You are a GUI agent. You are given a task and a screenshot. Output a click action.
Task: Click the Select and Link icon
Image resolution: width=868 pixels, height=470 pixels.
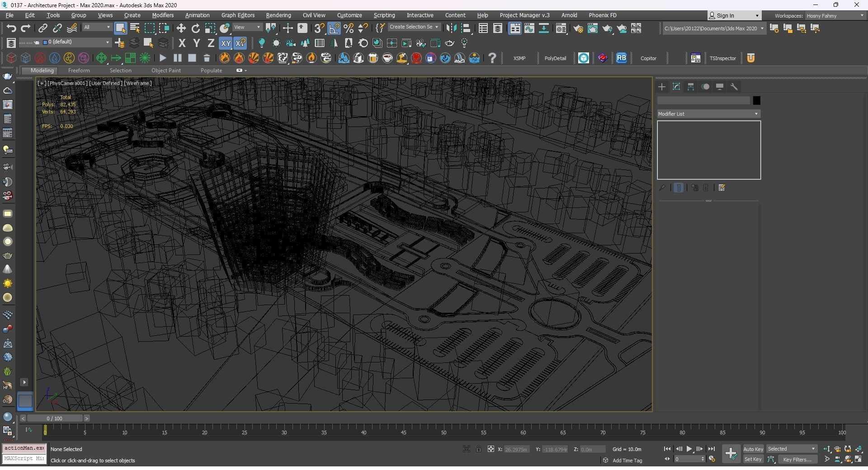(x=42, y=28)
